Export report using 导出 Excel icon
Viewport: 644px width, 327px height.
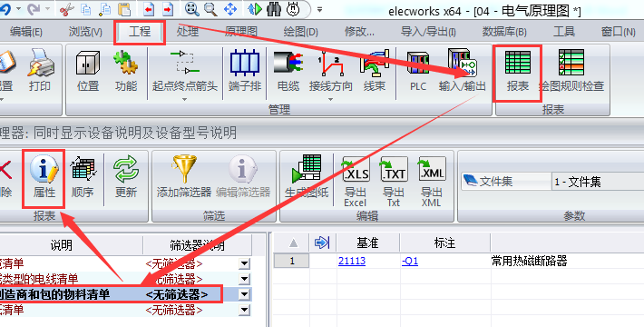[356, 182]
